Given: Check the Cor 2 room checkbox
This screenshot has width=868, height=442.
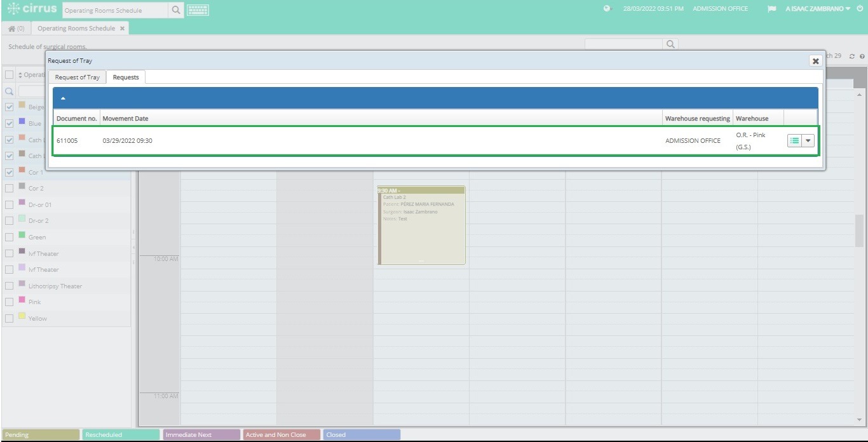Looking at the screenshot, I should pyautogui.click(x=10, y=188).
